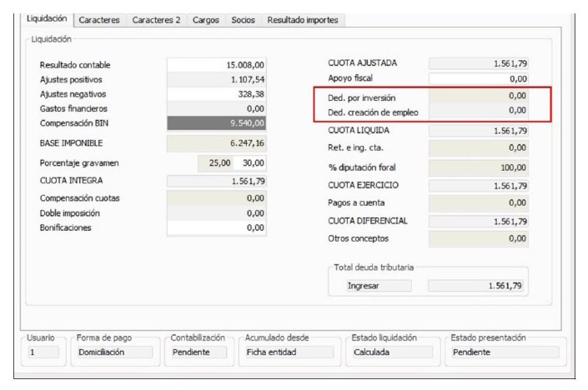The image size is (588, 390).
Task: Click the 25,00 gravamen percentage field
Action: pyautogui.click(x=215, y=163)
